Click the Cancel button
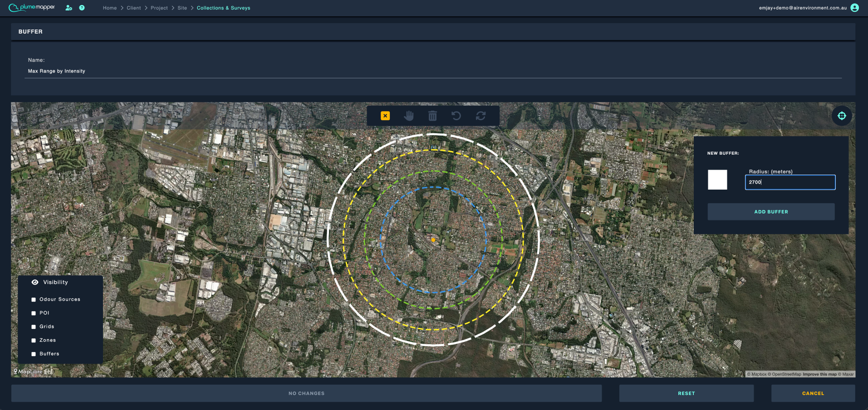 coord(813,393)
